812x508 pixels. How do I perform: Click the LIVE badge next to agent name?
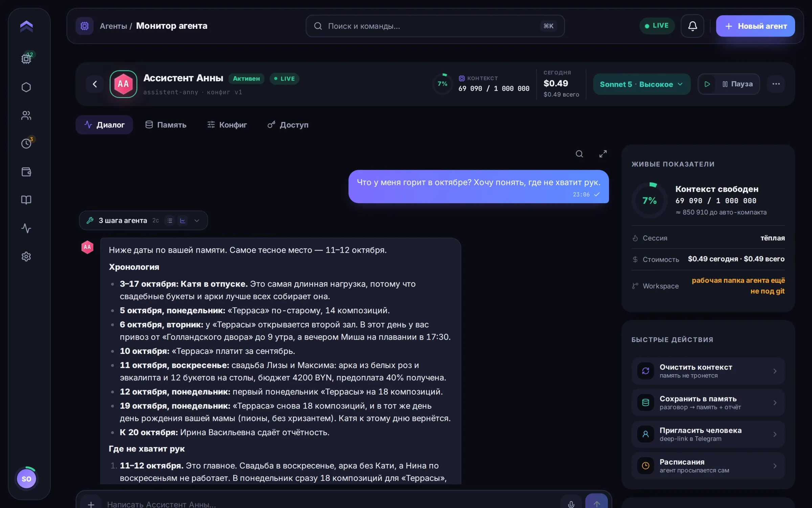click(284, 79)
